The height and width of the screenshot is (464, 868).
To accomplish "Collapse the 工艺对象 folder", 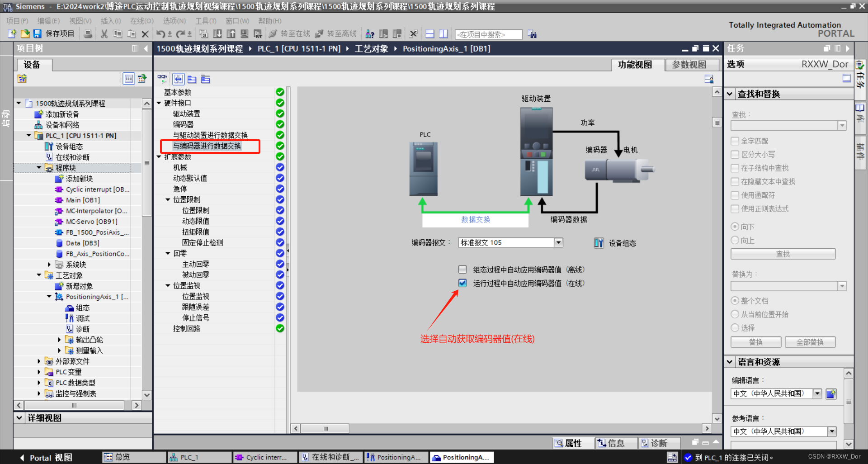I will click(x=39, y=275).
